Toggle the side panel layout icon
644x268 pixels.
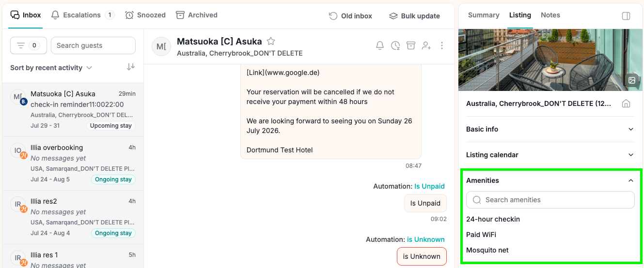pos(626,16)
